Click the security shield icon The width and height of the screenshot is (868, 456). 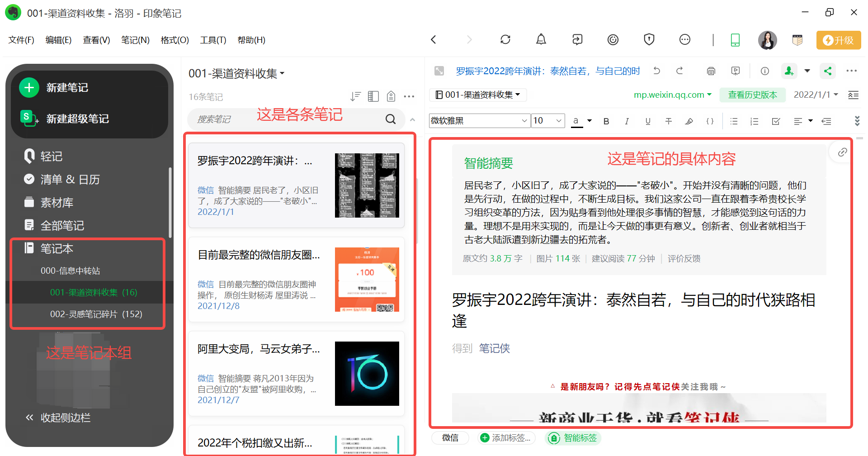pyautogui.click(x=649, y=40)
